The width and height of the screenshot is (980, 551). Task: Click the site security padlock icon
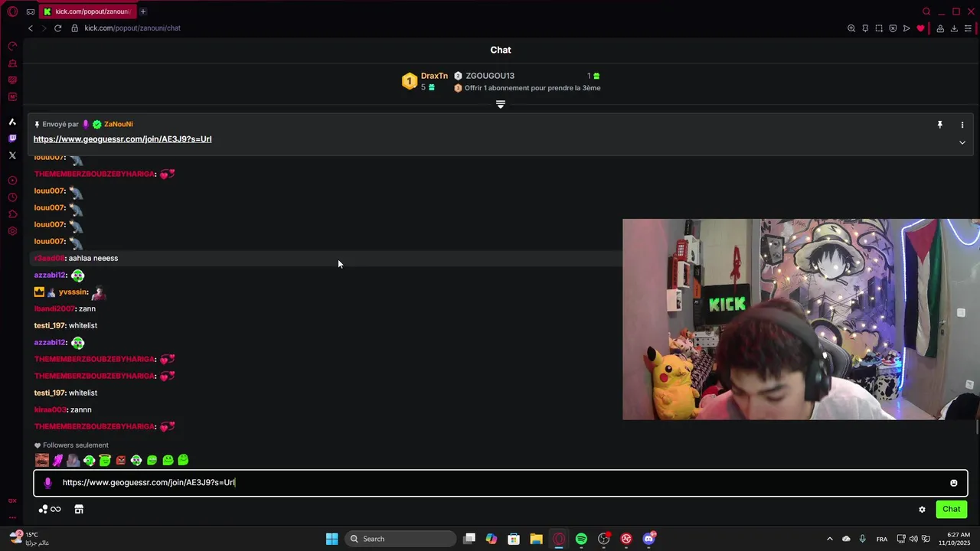coord(75,28)
